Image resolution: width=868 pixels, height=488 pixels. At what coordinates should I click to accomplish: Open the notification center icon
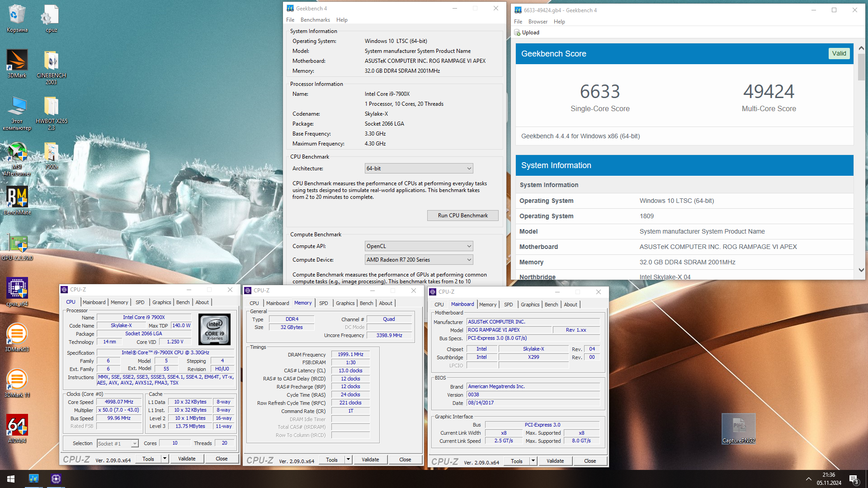[x=854, y=479]
